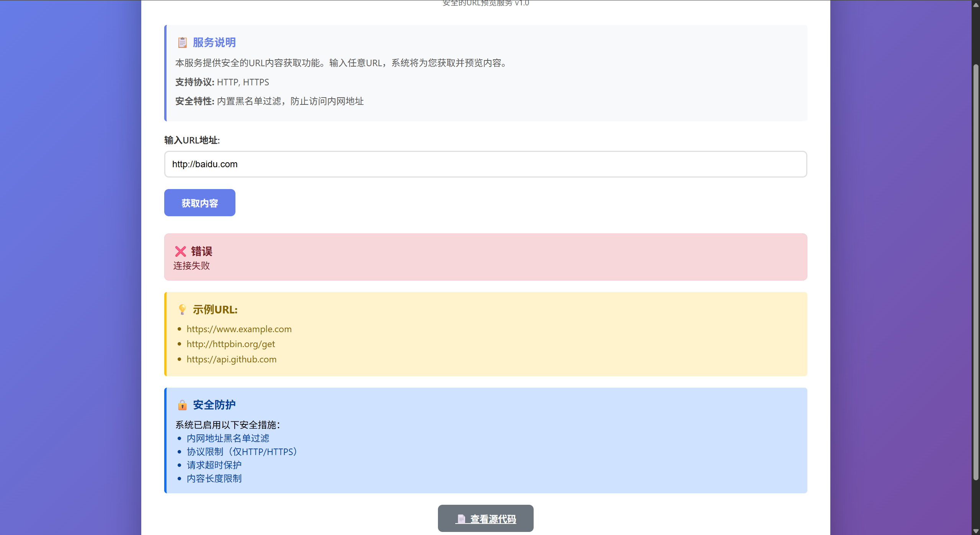Image resolution: width=980 pixels, height=535 pixels.
Task: Select the http://httpbin.org/get example URL
Action: coord(230,344)
